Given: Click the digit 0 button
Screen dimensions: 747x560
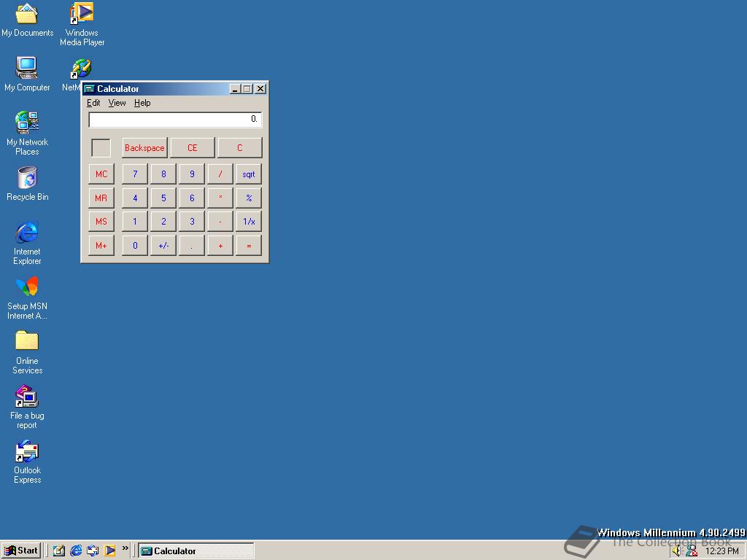Looking at the screenshot, I should tap(135, 246).
